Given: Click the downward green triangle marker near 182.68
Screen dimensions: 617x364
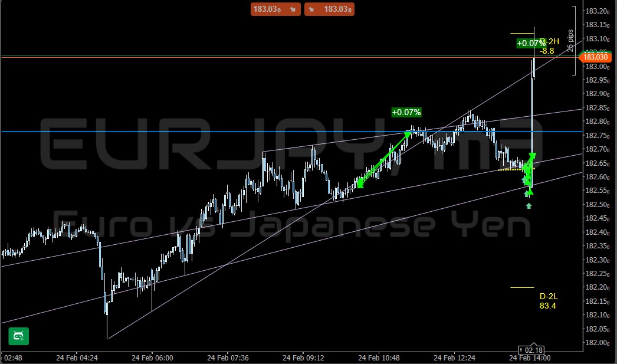Looking at the screenshot, I should 533,156.
